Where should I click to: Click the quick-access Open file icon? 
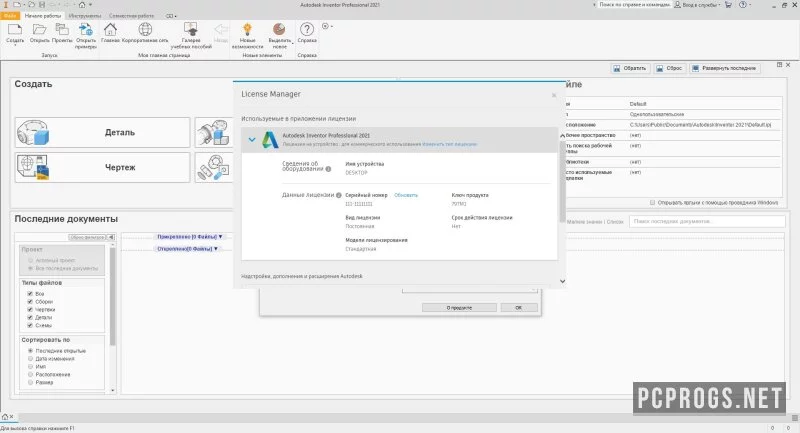[32, 5]
